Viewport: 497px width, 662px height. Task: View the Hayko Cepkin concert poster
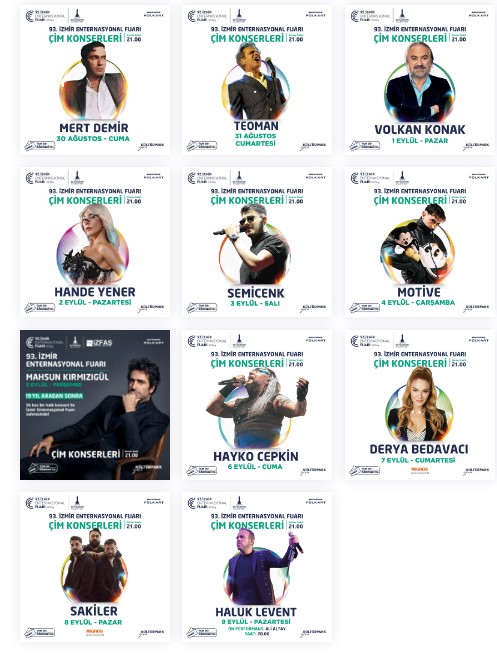click(x=257, y=405)
